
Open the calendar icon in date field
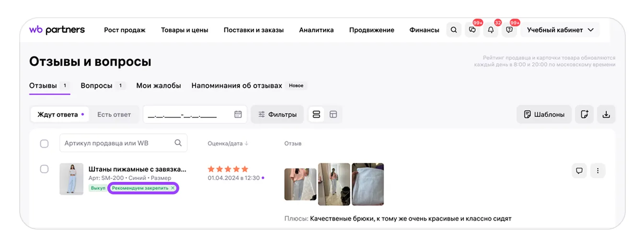pos(238,114)
